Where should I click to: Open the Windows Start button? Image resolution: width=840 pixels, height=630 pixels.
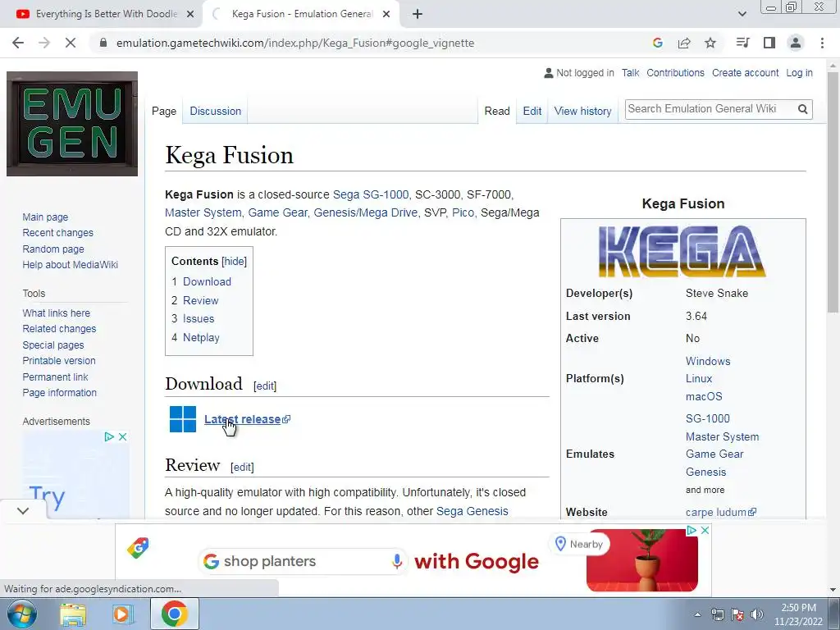pos(21,614)
